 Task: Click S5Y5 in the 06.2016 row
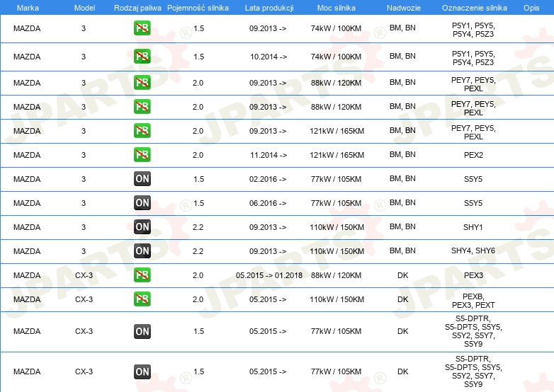coord(473,203)
